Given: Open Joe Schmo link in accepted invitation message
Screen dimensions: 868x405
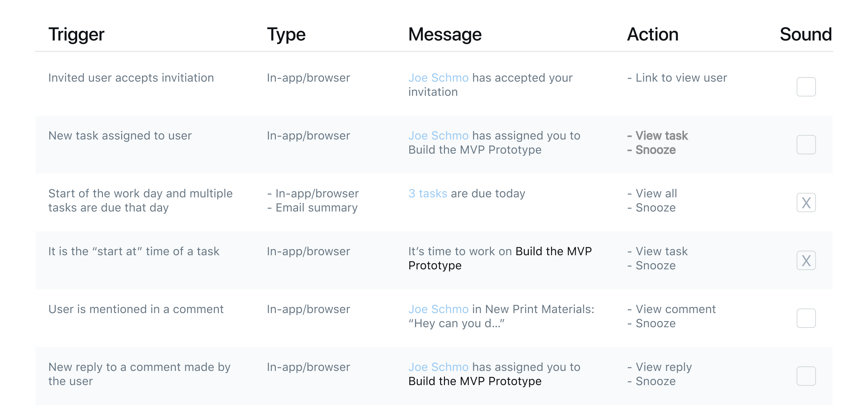Looking at the screenshot, I should click(438, 78).
